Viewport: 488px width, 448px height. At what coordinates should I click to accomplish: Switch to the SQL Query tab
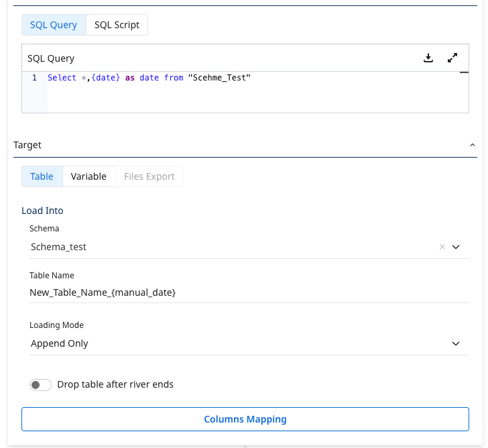[x=54, y=25]
